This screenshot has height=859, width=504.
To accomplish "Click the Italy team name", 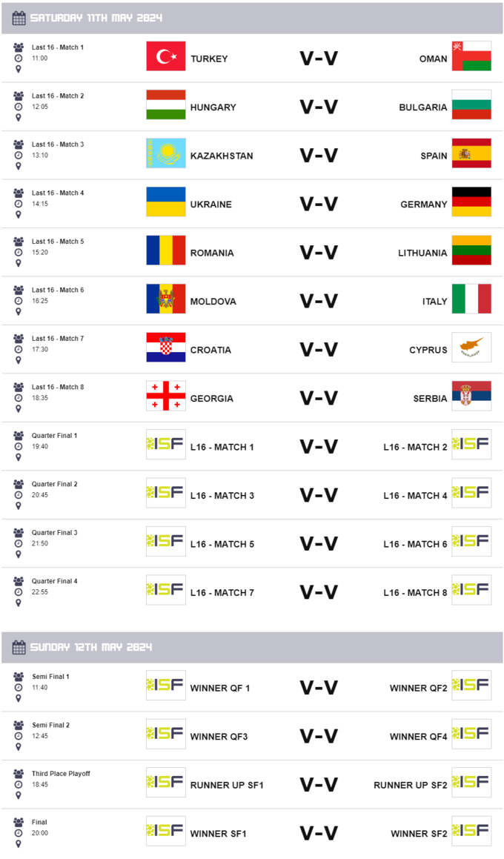I will click(435, 302).
